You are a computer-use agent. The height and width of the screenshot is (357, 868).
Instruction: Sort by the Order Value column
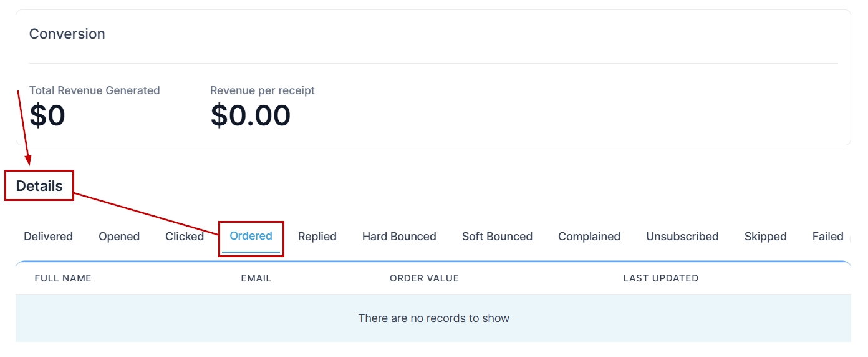424,278
